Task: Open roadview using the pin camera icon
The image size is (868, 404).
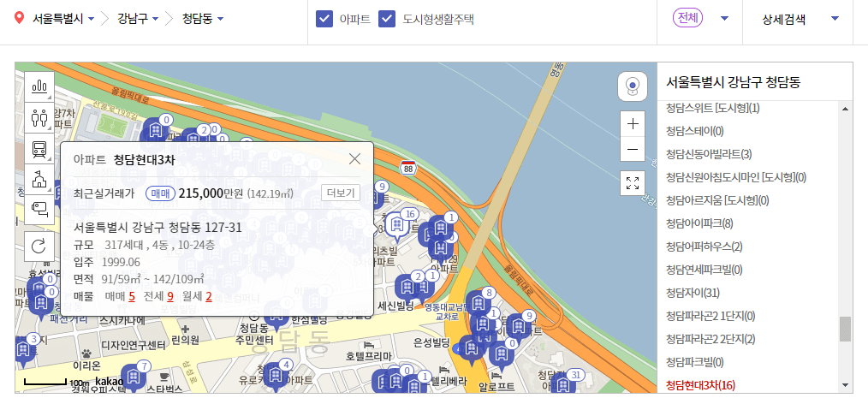Action: click(x=633, y=86)
